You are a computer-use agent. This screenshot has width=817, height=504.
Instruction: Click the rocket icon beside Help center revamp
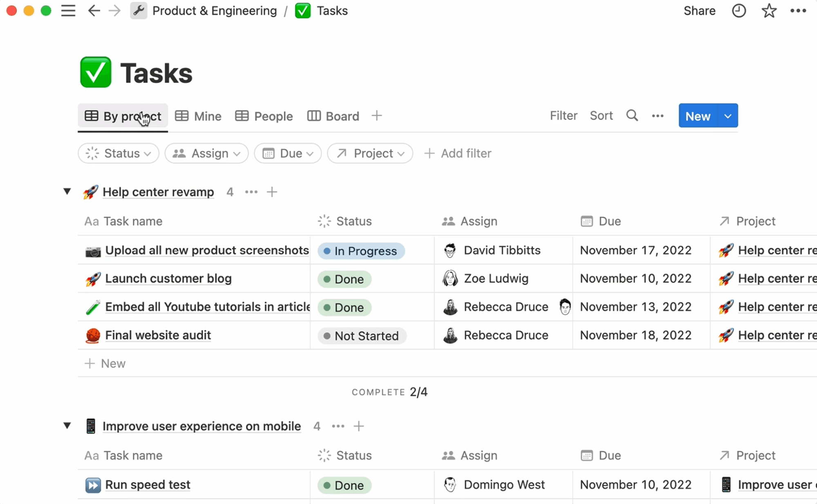click(x=91, y=192)
